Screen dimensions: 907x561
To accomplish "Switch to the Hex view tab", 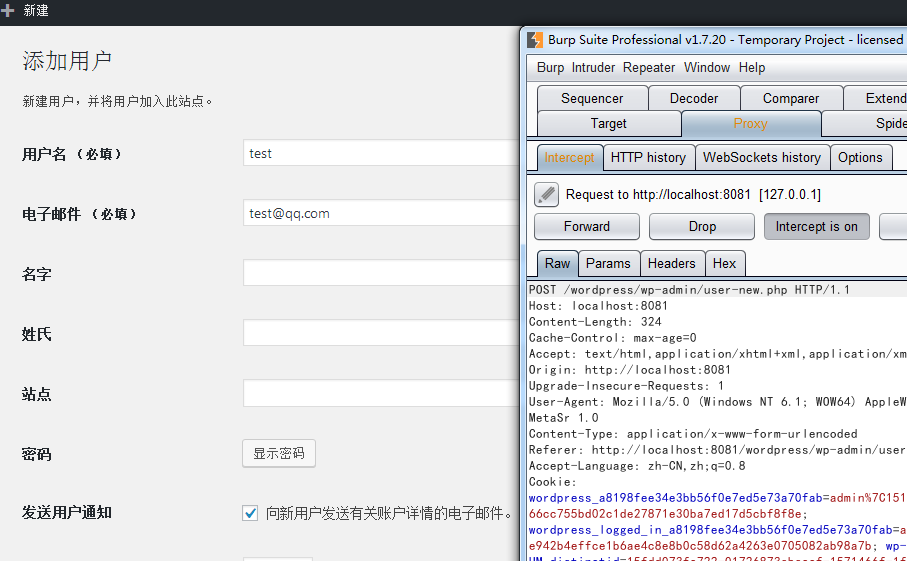I will (724, 264).
